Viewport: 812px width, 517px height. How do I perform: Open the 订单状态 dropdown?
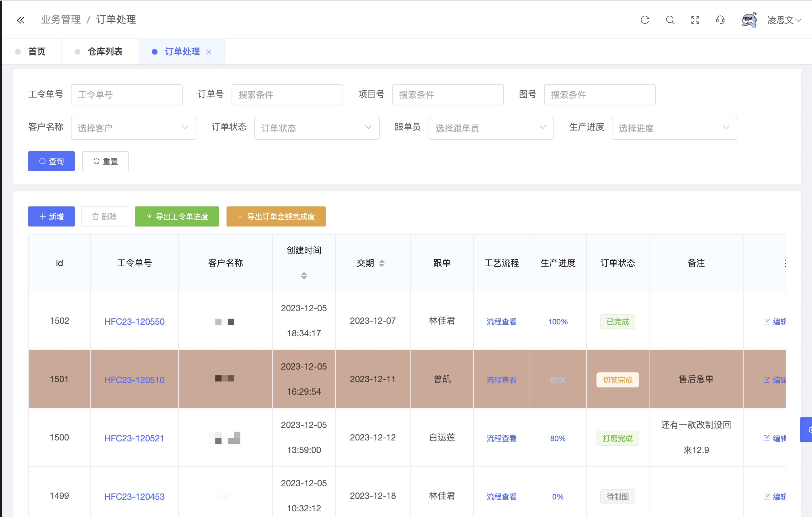pos(316,128)
